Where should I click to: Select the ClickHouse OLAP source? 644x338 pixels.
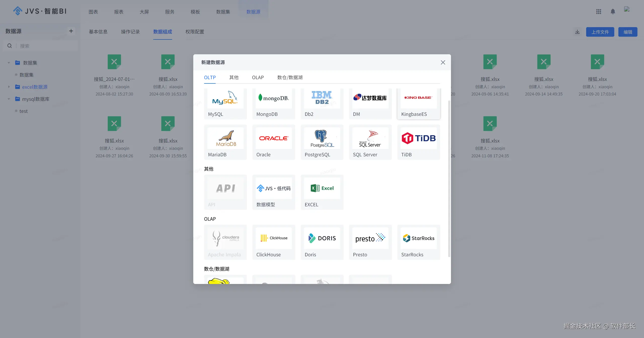pyautogui.click(x=274, y=238)
